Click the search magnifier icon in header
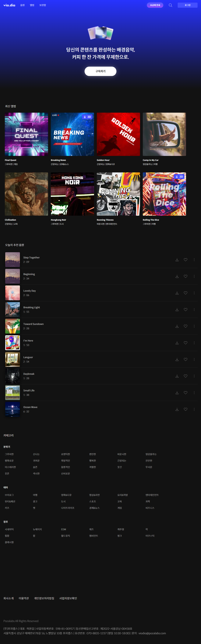 tap(170, 5)
